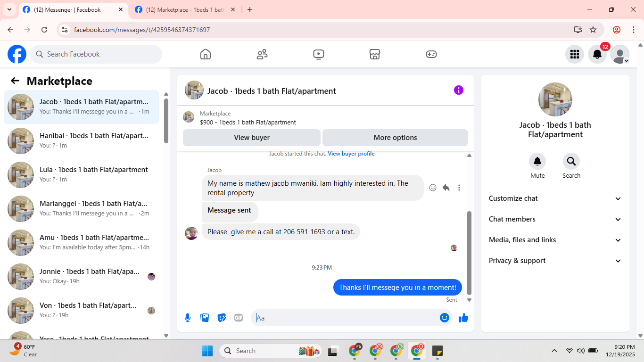Screen dimensions: 644x362
Task: Open notifications bell with 12 badge
Action: click(597, 54)
